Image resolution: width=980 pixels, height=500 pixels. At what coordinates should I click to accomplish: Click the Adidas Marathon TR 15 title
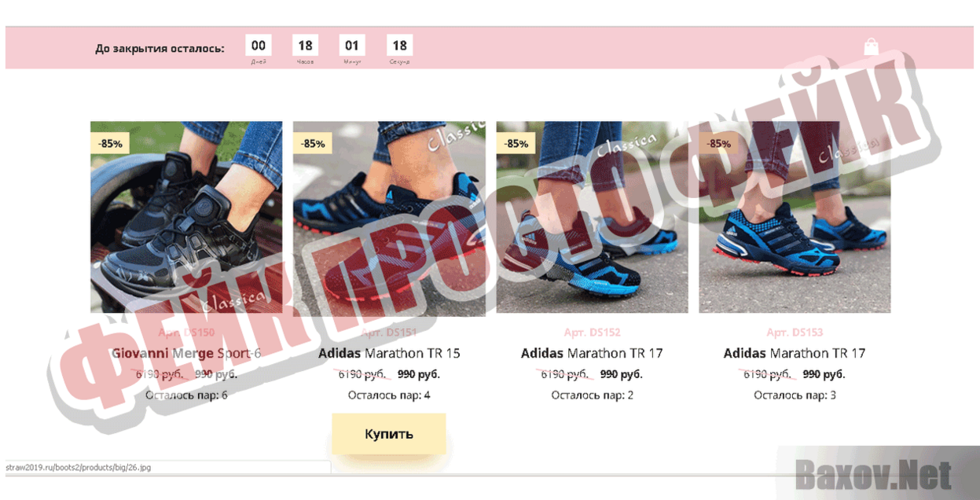pyautogui.click(x=389, y=353)
